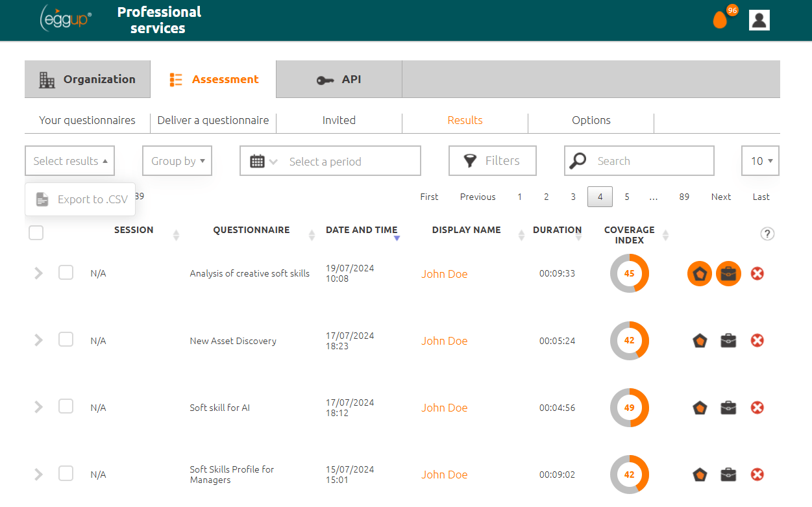Open the Options sub-tab

[x=591, y=121]
